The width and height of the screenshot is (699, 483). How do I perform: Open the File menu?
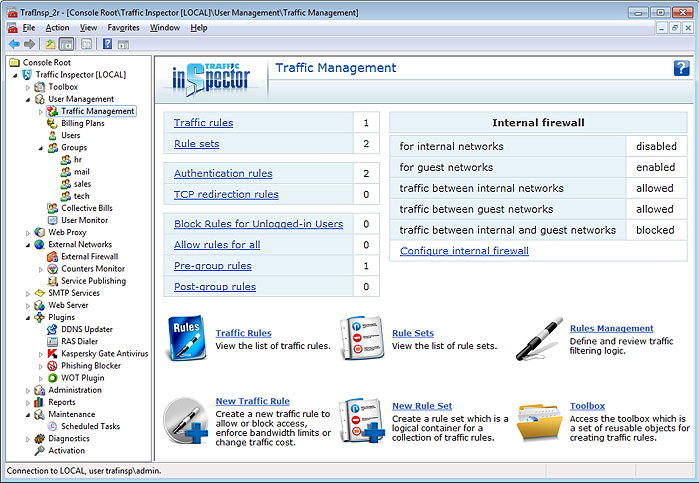[29, 28]
